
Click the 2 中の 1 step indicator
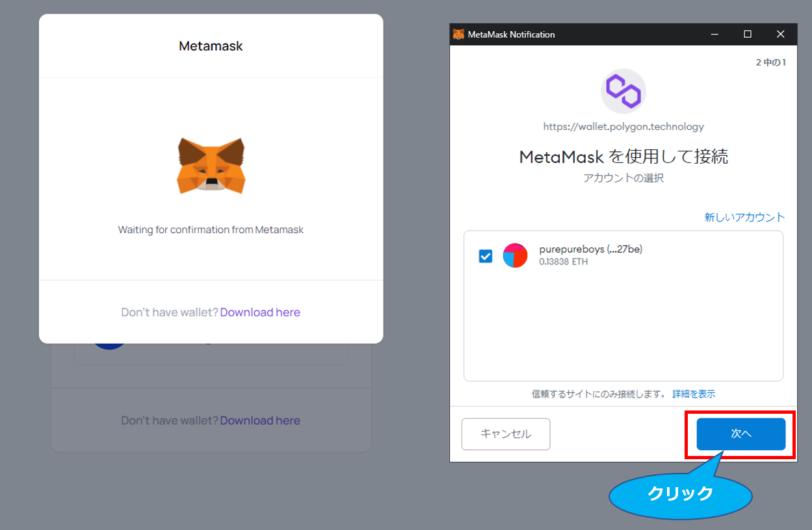click(771, 62)
